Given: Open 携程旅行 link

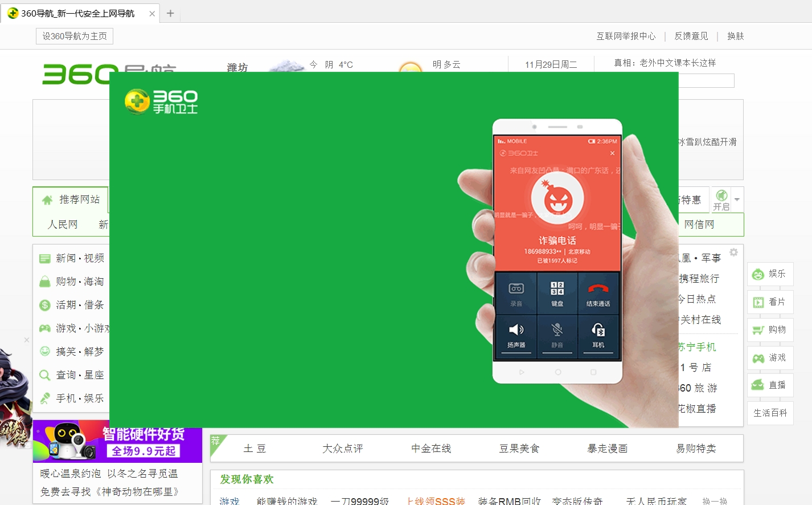Looking at the screenshot, I should click(699, 279).
